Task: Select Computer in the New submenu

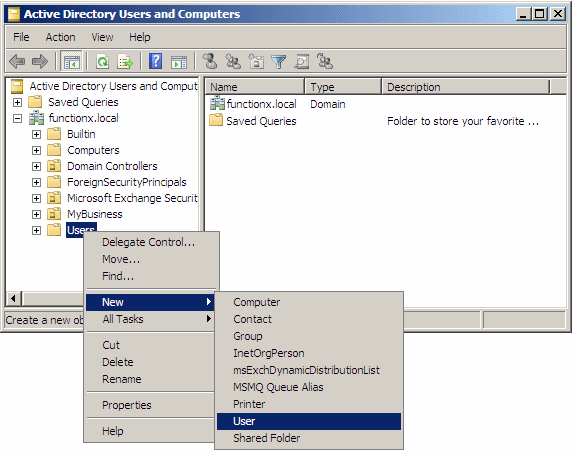Action: [309, 302]
